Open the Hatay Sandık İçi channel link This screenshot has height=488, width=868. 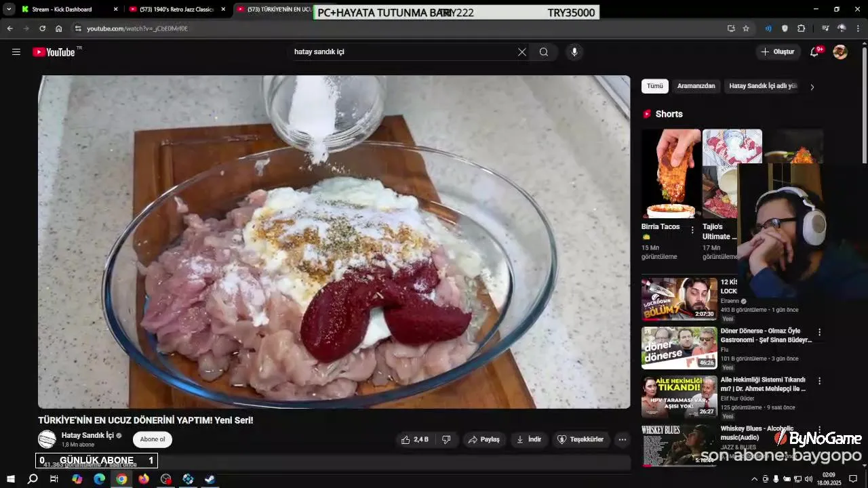coord(87,435)
